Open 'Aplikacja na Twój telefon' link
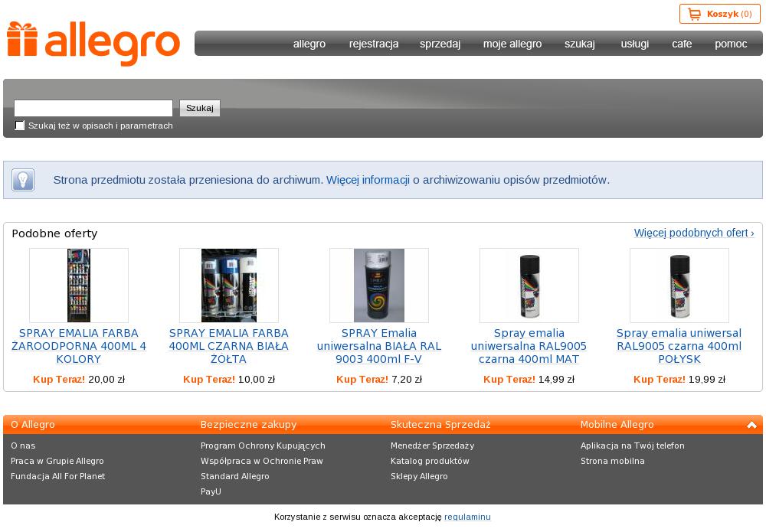 [x=633, y=446]
